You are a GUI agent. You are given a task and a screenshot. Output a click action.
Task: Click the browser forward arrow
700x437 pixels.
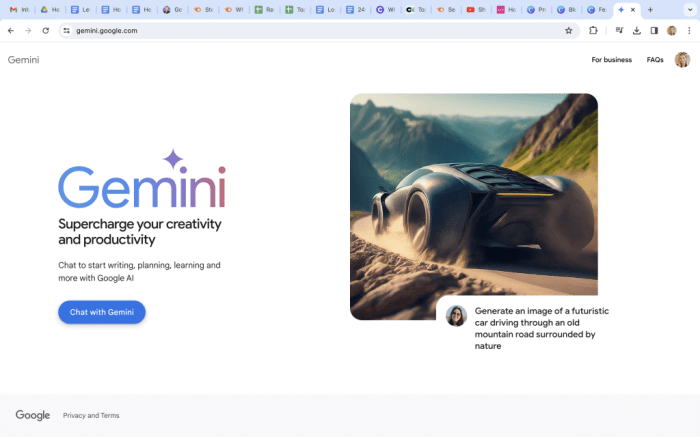(28, 31)
